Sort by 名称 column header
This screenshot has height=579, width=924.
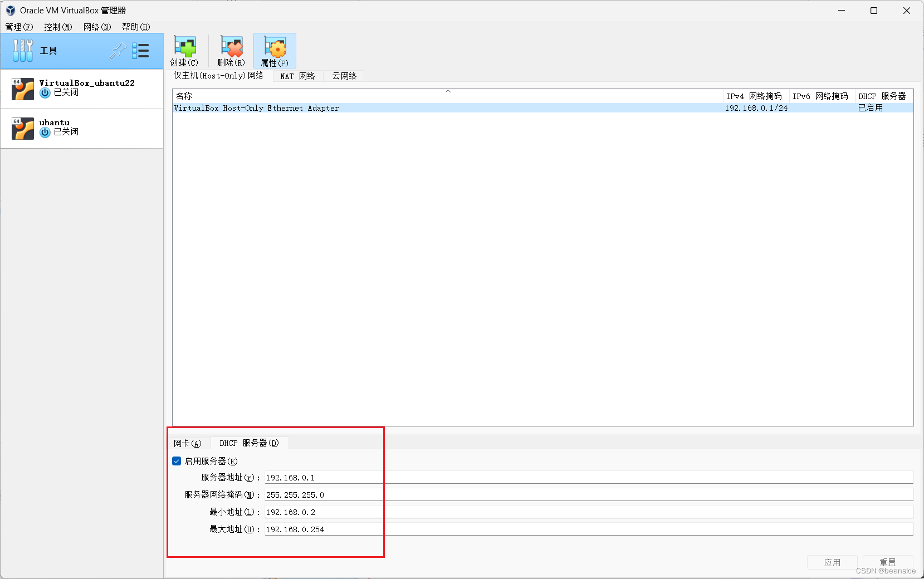click(448, 96)
